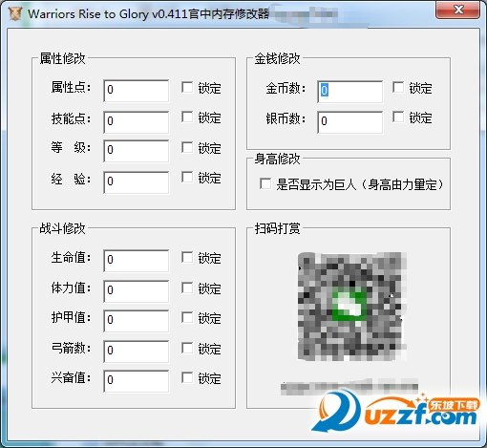487x448 pixels.
Task: Lock the 经验 experience value
Action: click(187, 178)
